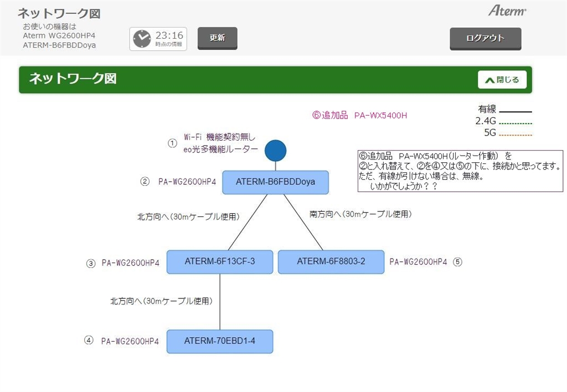Viewport: 567px width, 392px height.
Task: Click the Wi-Fi 機能契約無し label
Action: [219, 137]
